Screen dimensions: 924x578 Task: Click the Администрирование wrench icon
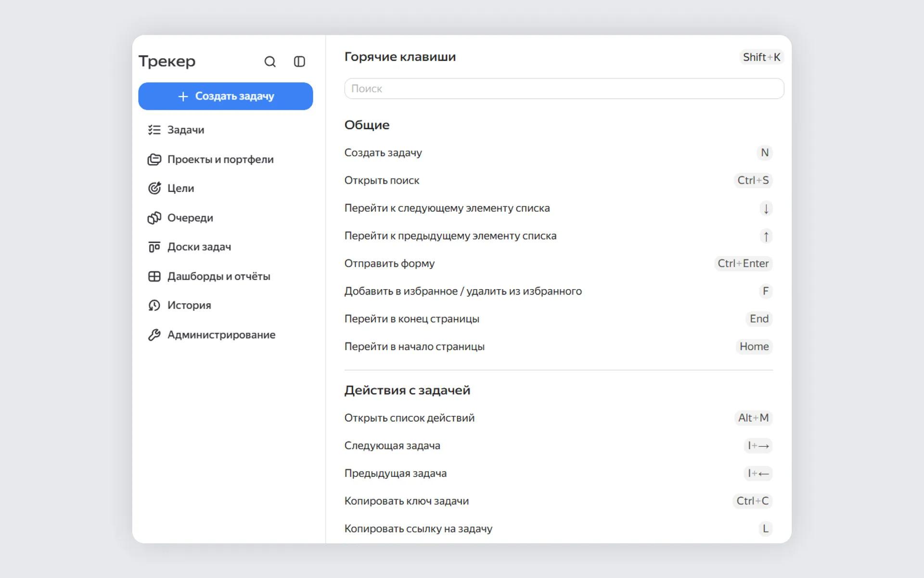(x=154, y=335)
